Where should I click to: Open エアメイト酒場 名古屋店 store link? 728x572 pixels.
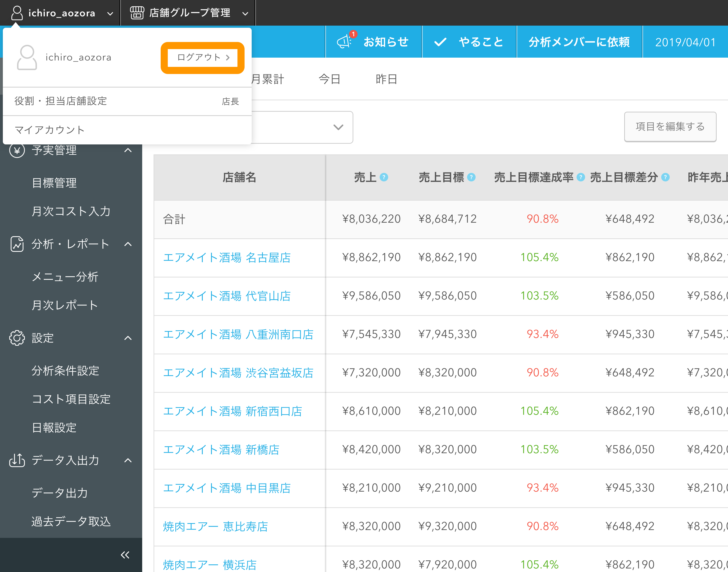[227, 258]
